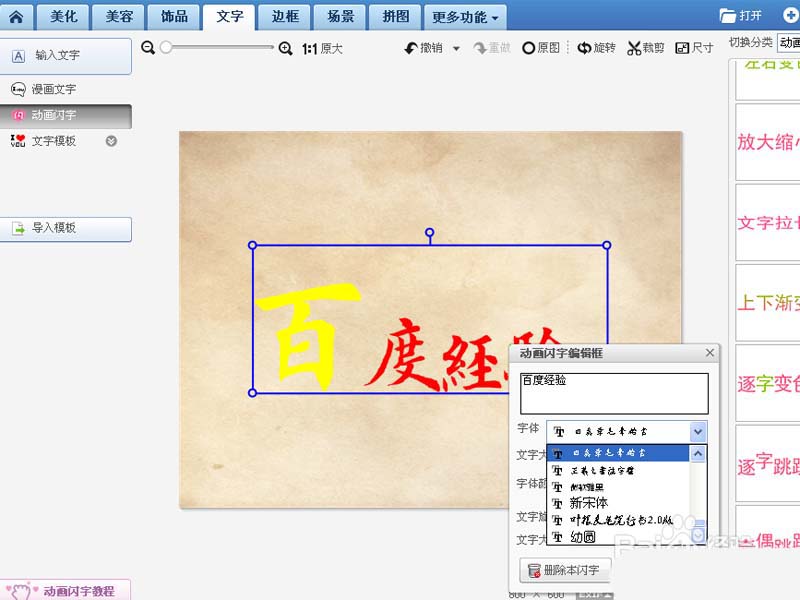This screenshot has width=800, height=600.
Task: Restore the image with 原图
Action: pos(541,48)
